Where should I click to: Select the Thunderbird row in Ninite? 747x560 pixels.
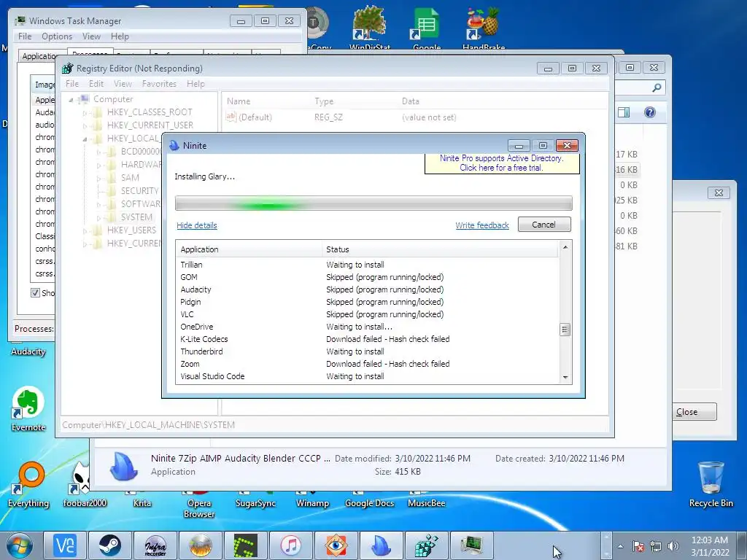pos(368,351)
